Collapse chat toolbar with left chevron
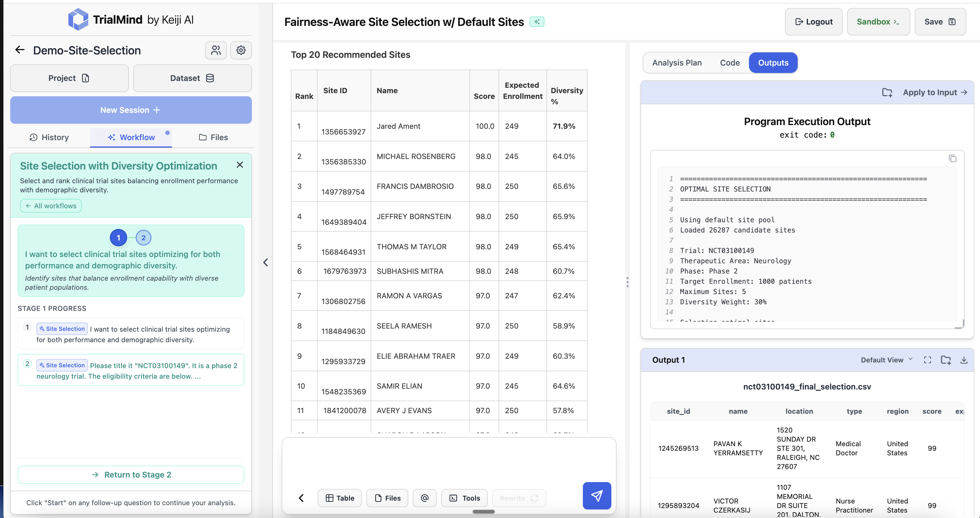Viewport: 980px width, 518px height. pos(301,498)
